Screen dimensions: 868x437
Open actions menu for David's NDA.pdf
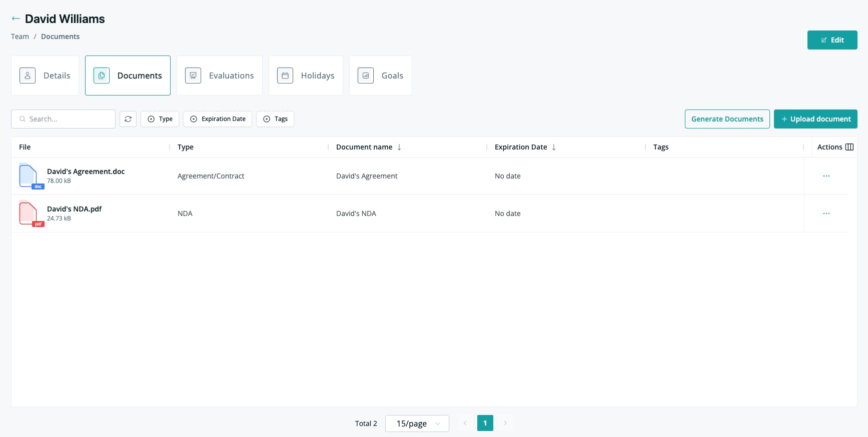826,213
